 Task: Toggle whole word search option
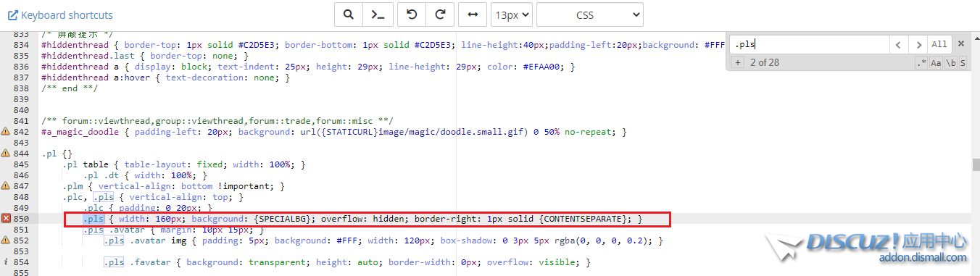pyautogui.click(x=951, y=63)
